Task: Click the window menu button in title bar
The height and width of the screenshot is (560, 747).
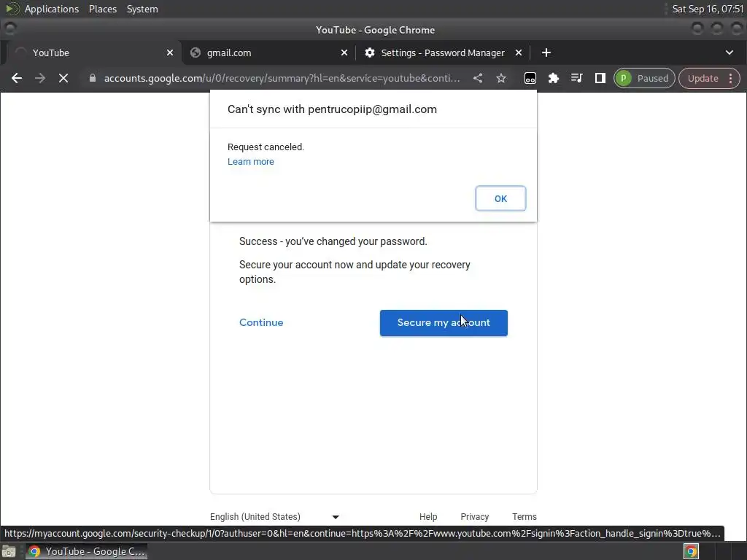Action: (x=10, y=29)
